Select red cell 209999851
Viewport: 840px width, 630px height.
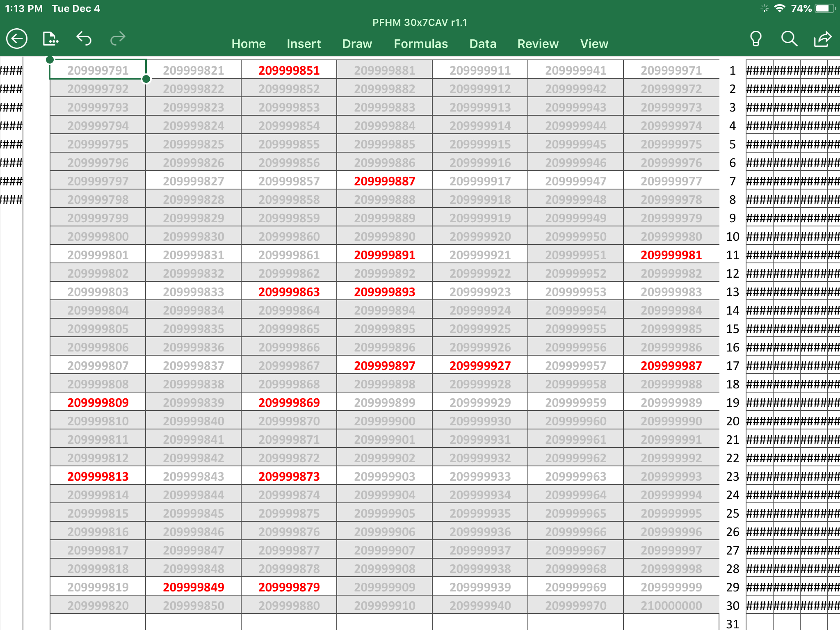pos(289,71)
